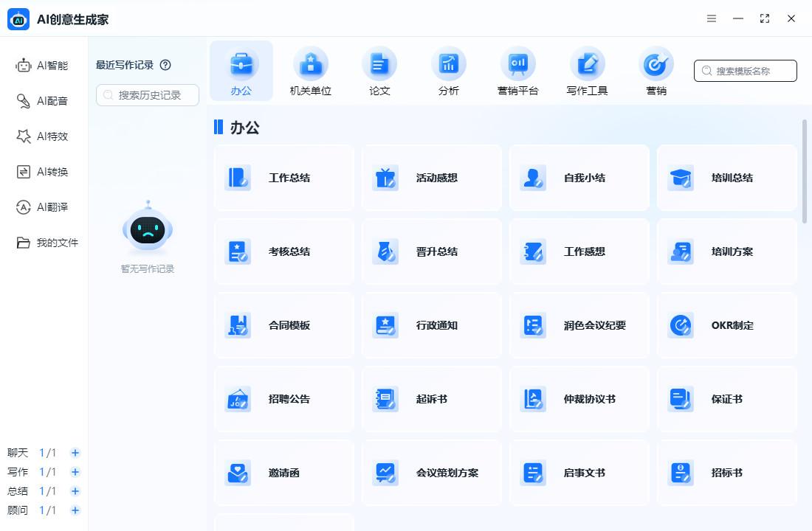The width and height of the screenshot is (812, 531).
Task: Open the 培训方案 template
Action: tap(726, 251)
